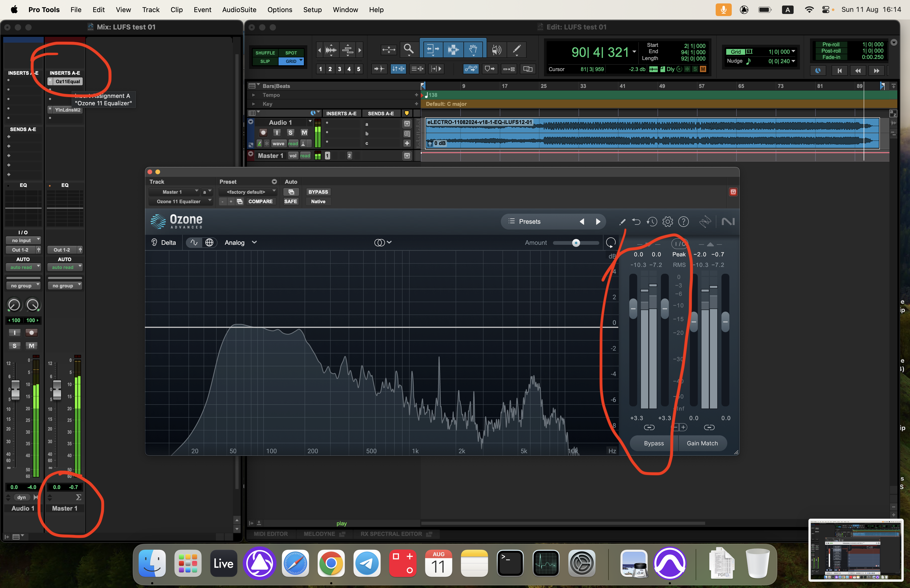910x588 pixels.
Task: Expand the Tempo ruler
Action: point(253,95)
